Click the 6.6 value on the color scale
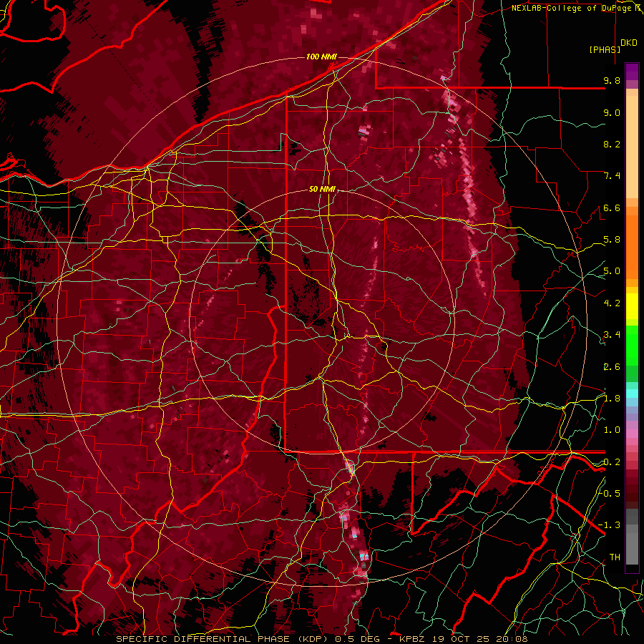The height and width of the screenshot is (644, 644). pyautogui.click(x=612, y=208)
